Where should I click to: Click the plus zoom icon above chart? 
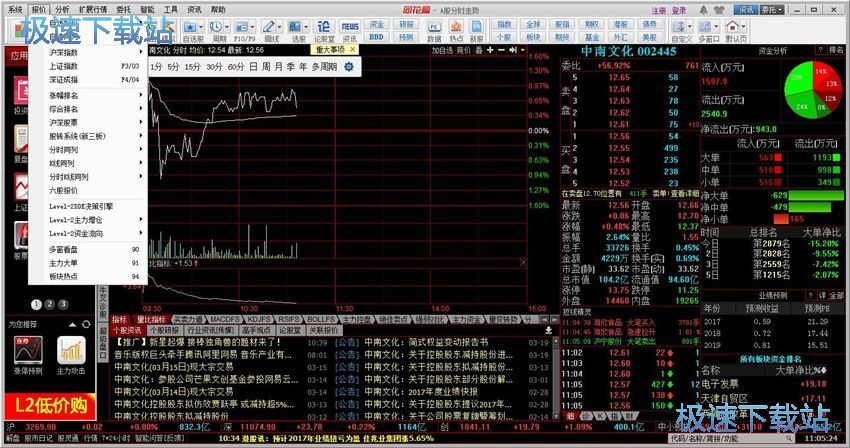coord(490,50)
